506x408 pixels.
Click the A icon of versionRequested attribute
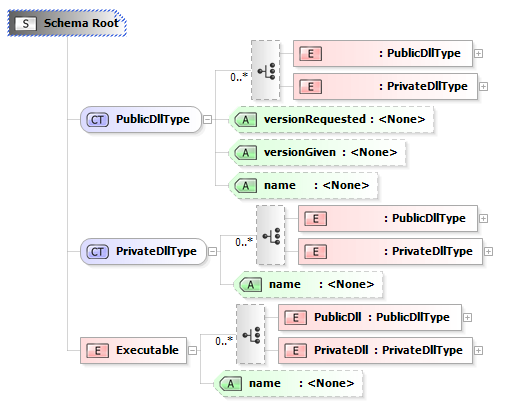tap(245, 120)
